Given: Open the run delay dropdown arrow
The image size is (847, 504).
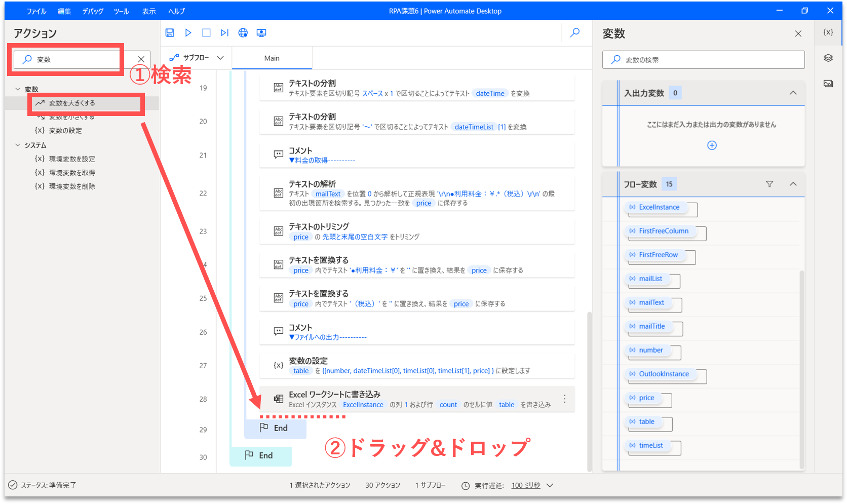Looking at the screenshot, I should click(x=550, y=485).
